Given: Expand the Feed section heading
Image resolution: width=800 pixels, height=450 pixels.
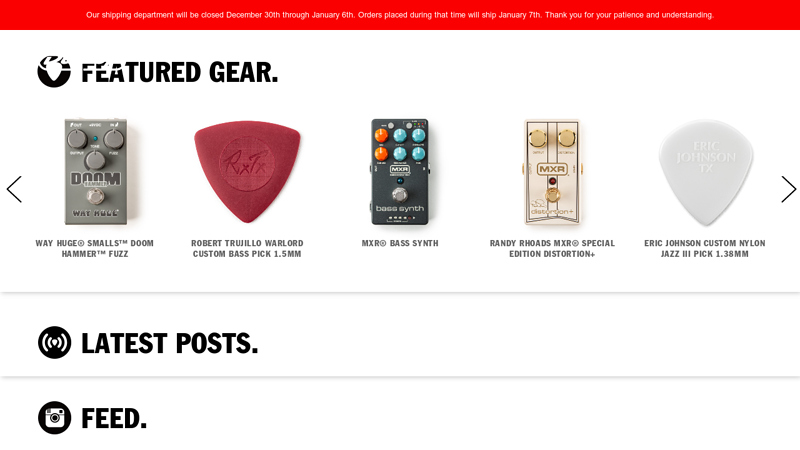Looking at the screenshot, I should [x=114, y=418].
